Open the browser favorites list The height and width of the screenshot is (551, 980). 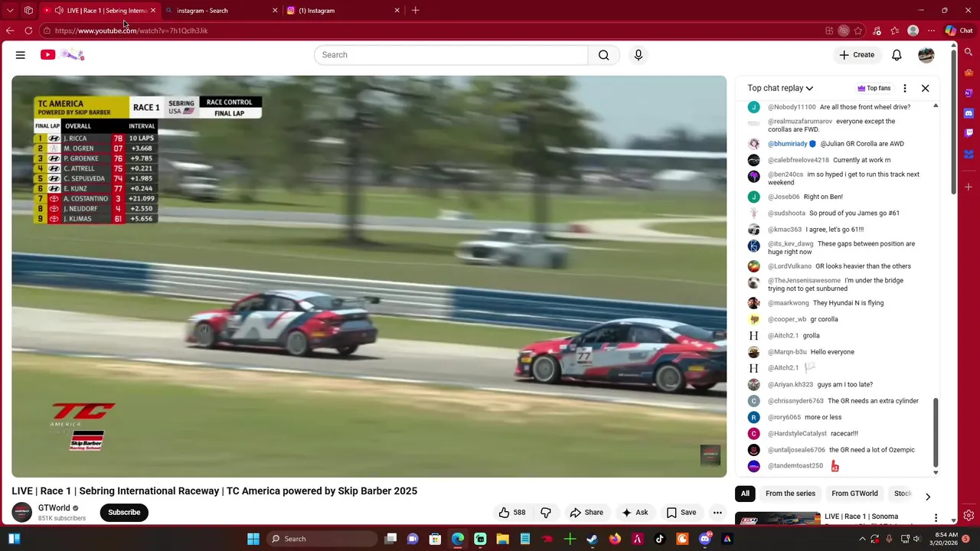click(x=895, y=31)
